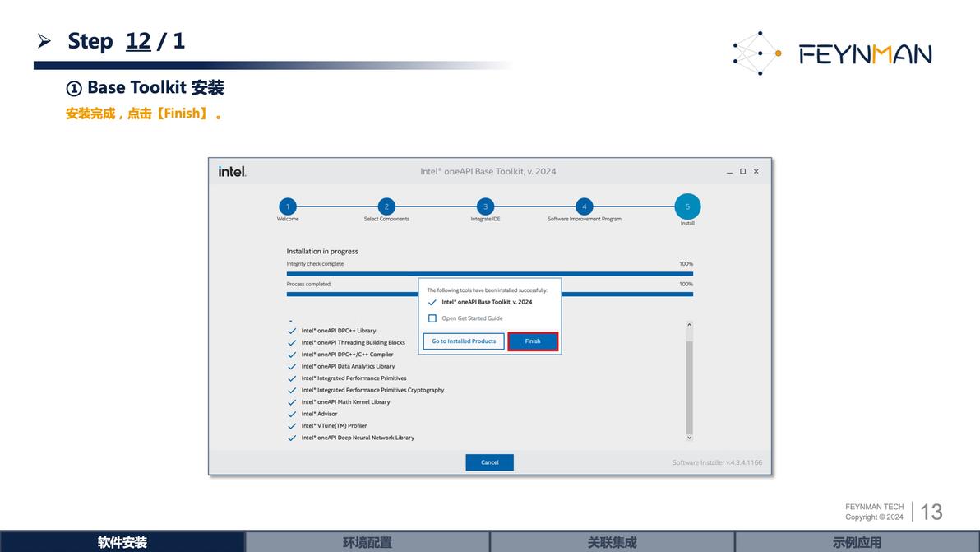
Task: Select step 5 Install circle
Action: pyautogui.click(x=687, y=206)
